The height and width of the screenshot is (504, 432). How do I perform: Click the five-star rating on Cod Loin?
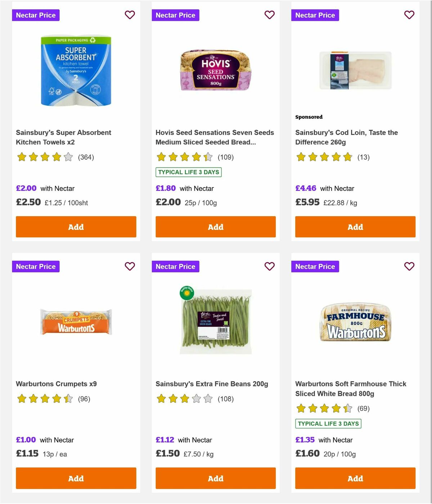pos(323,157)
